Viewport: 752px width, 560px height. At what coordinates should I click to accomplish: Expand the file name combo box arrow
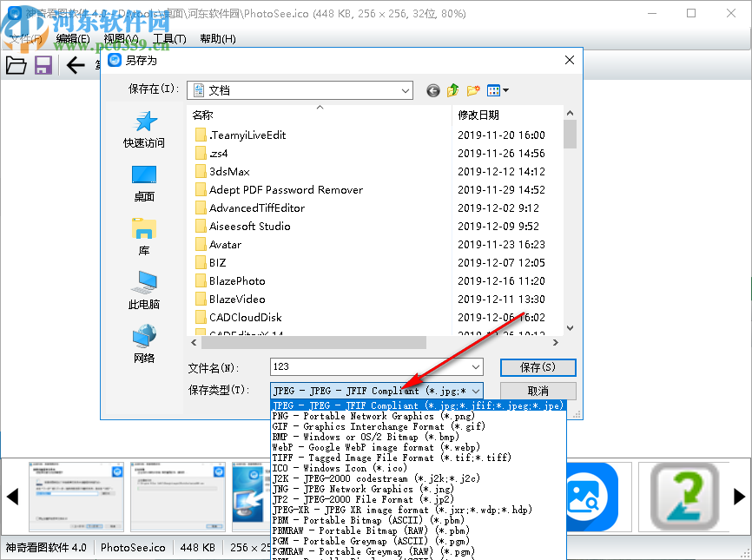point(476,367)
